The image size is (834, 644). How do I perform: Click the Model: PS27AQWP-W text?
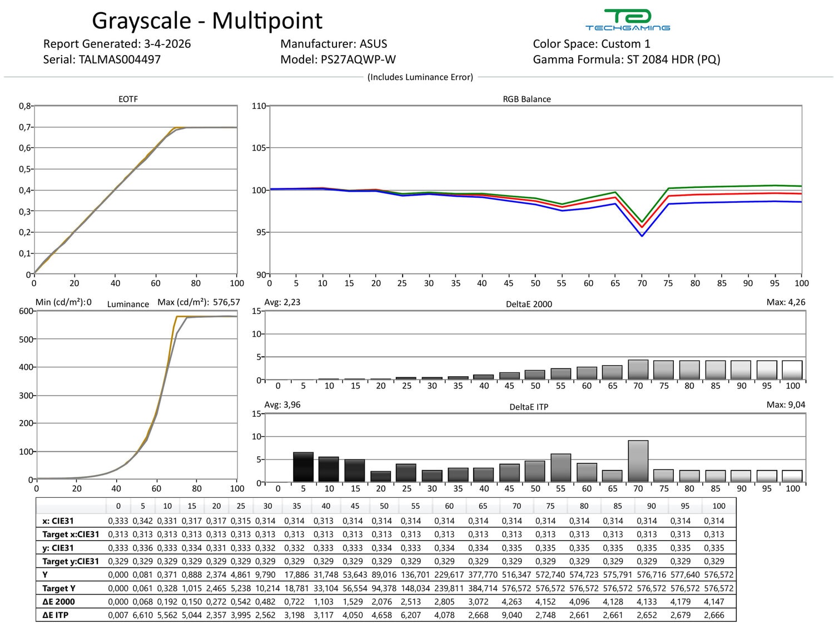[x=338, y=59]
